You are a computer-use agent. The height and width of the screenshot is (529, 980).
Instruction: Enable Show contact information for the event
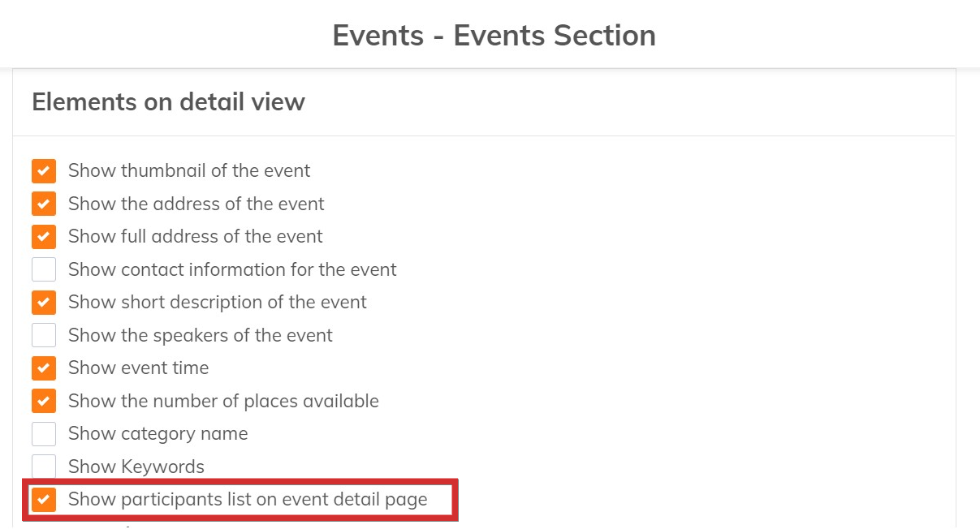tap(44, 269)
